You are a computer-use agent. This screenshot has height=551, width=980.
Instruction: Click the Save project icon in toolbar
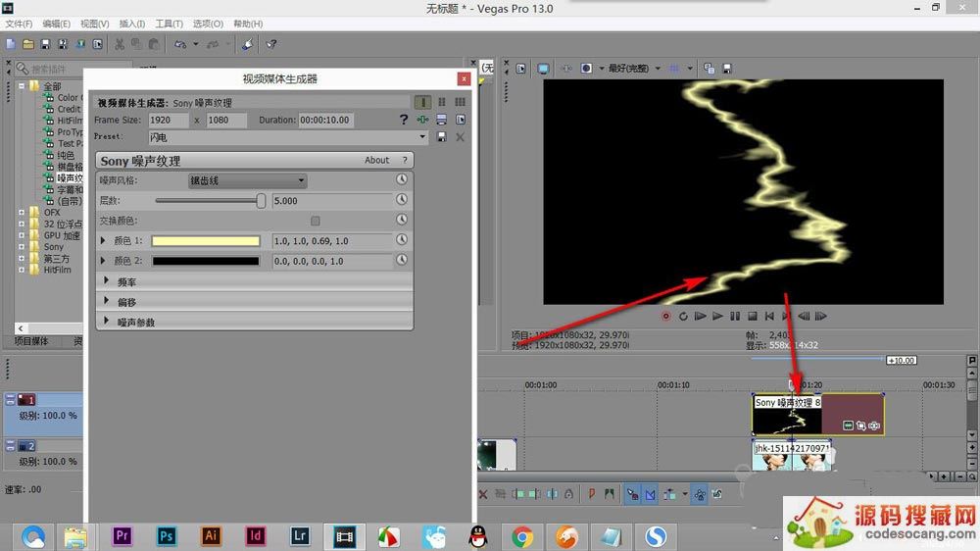45,44
